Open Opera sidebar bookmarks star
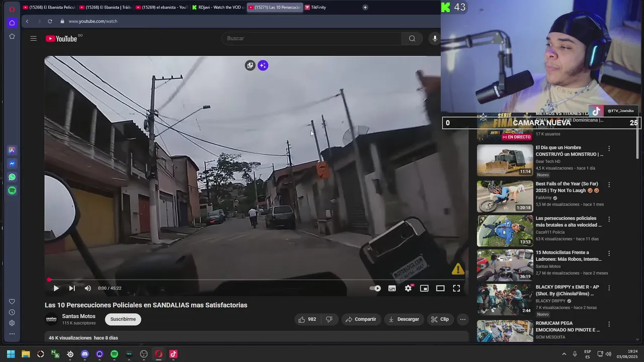This screenshot has width=644, height=362. point(12,36)
